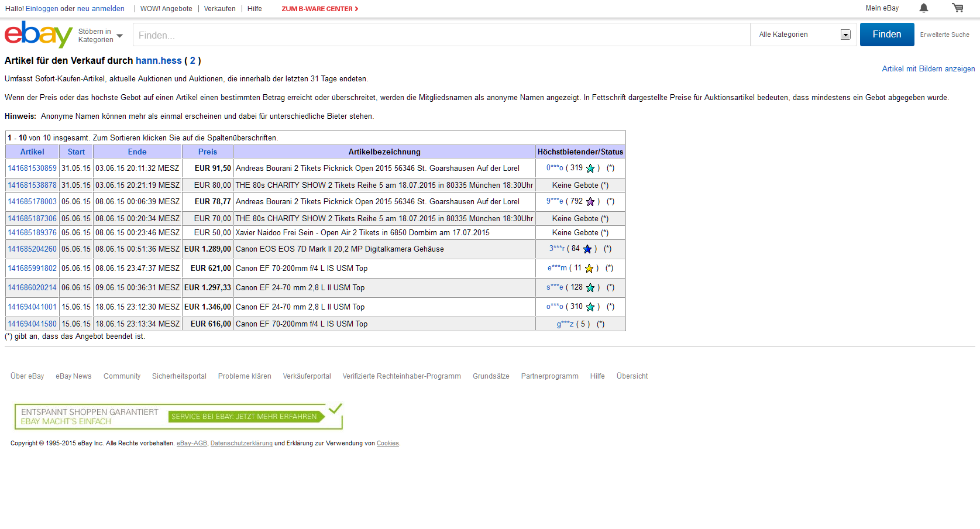Open Erweiterte Suche link
Screen dimensions: 980x529
pyautogui.click(x=944, y=35)
